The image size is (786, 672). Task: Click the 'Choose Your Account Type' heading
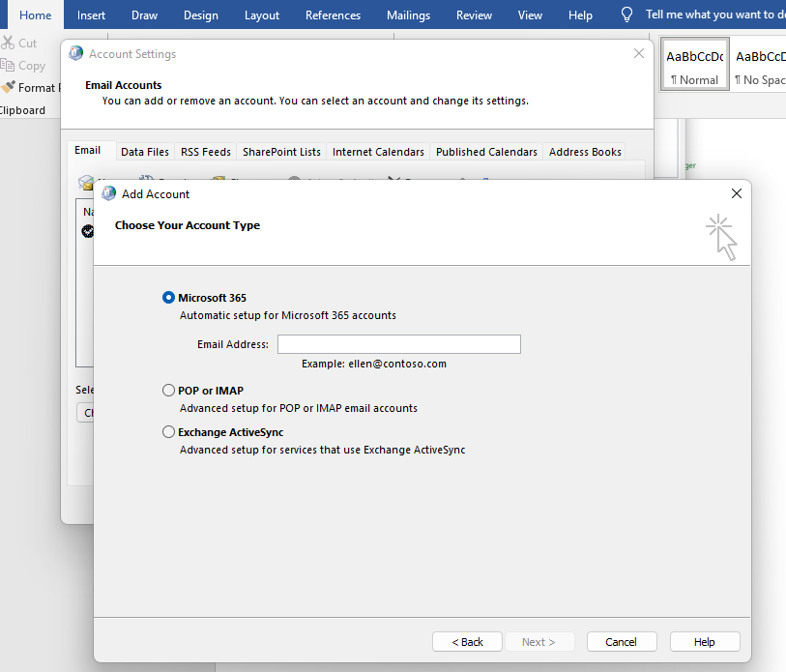188,225
